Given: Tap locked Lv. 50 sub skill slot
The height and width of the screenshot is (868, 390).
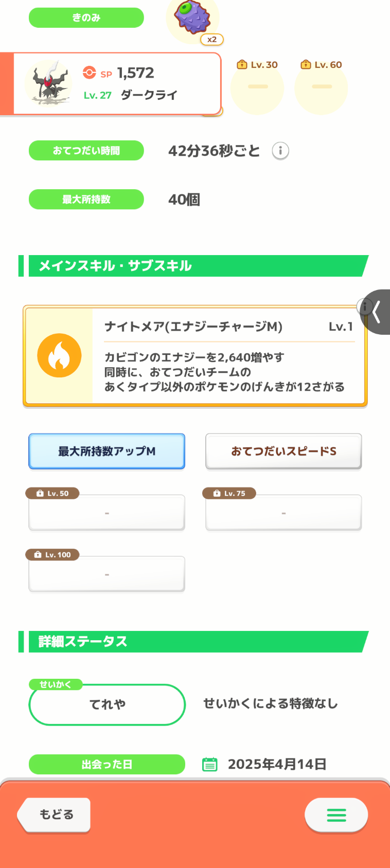Looking at the screenshot, I should tap(107, 512).
